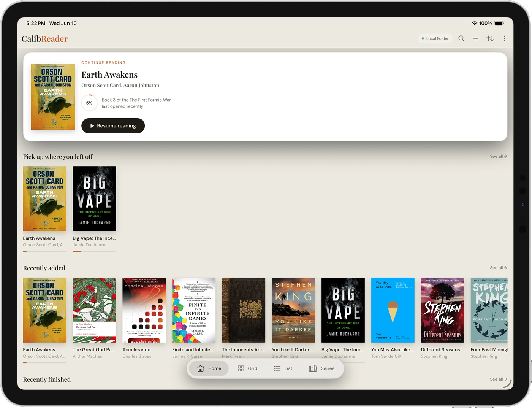Click 'Recently finished' section heading
The width and height of the screenshot is (532, 408).
coord(47,379)
